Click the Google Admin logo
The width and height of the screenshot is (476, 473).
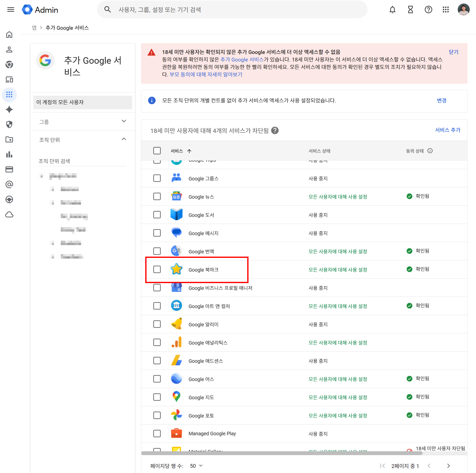[x=40, y=10]
